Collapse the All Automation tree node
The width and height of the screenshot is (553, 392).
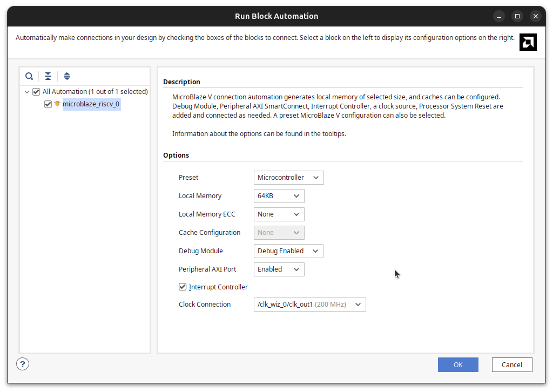(26, 91)
